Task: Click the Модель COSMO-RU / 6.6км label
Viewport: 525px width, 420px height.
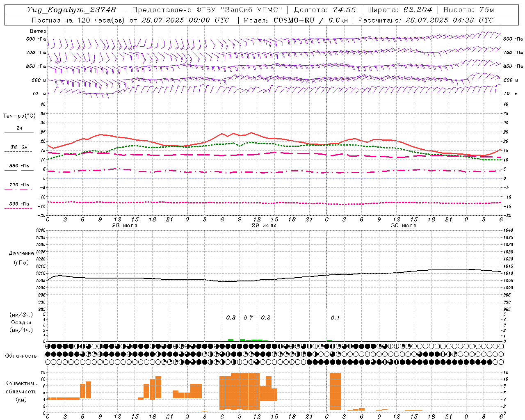Action: (295, 20)
